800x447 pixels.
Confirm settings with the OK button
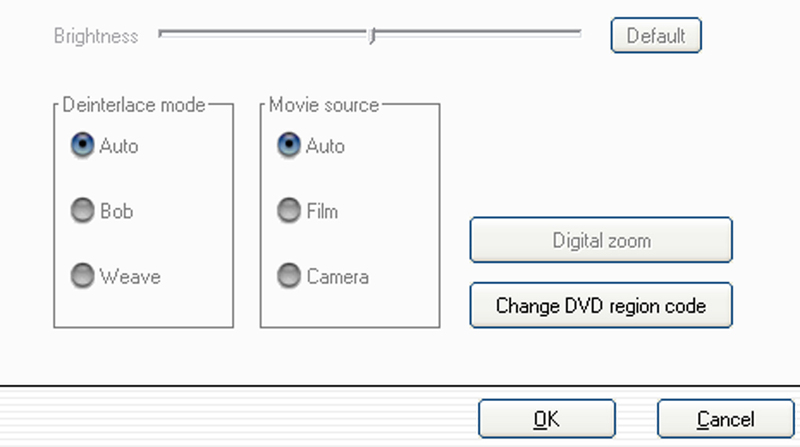pos(547,419)
